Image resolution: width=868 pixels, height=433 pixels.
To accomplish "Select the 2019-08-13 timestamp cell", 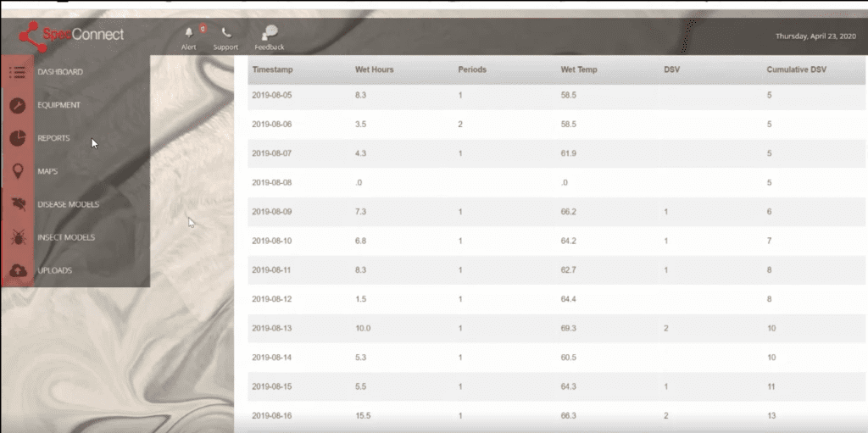I will pos(272,328).
